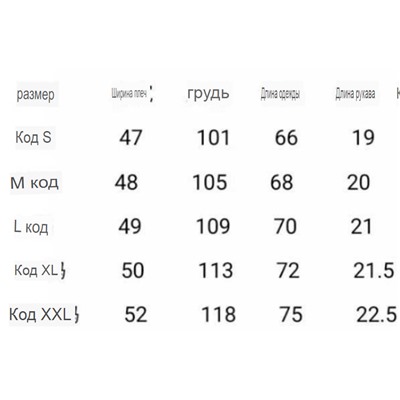Click garment length value 70
This screenshot has height=400, width=400.
point(285,227)
